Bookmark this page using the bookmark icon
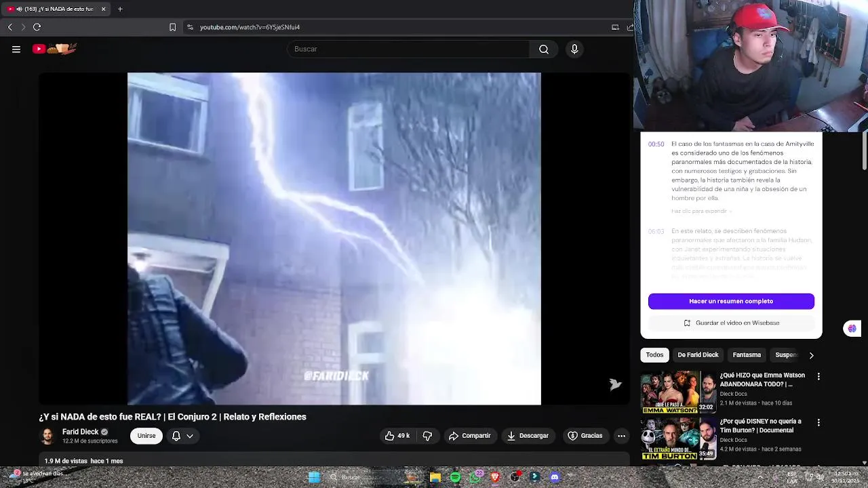The height and width of the screenshot is (488, 868). click(x=172, y=27)
